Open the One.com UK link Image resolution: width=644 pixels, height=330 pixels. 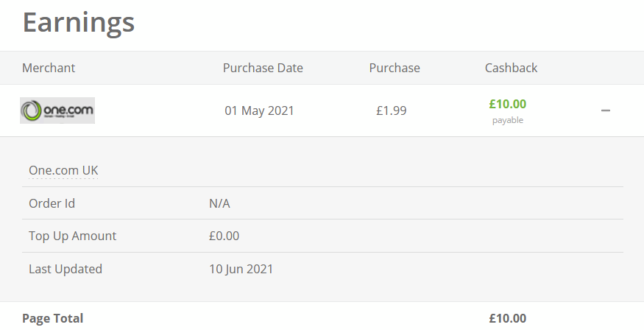pyautogui.click(x=63, y=170)
